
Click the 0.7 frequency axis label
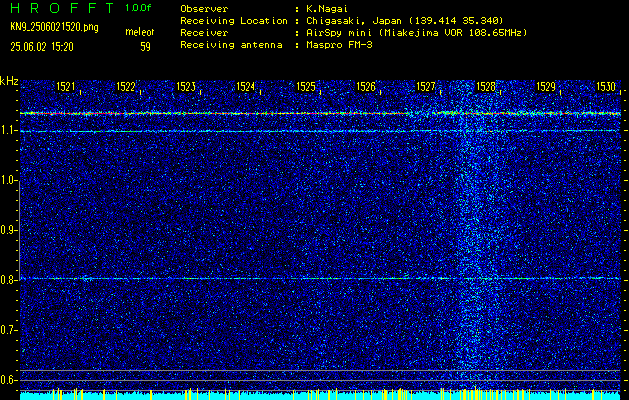pyautogui.click(x=8, y=330)
